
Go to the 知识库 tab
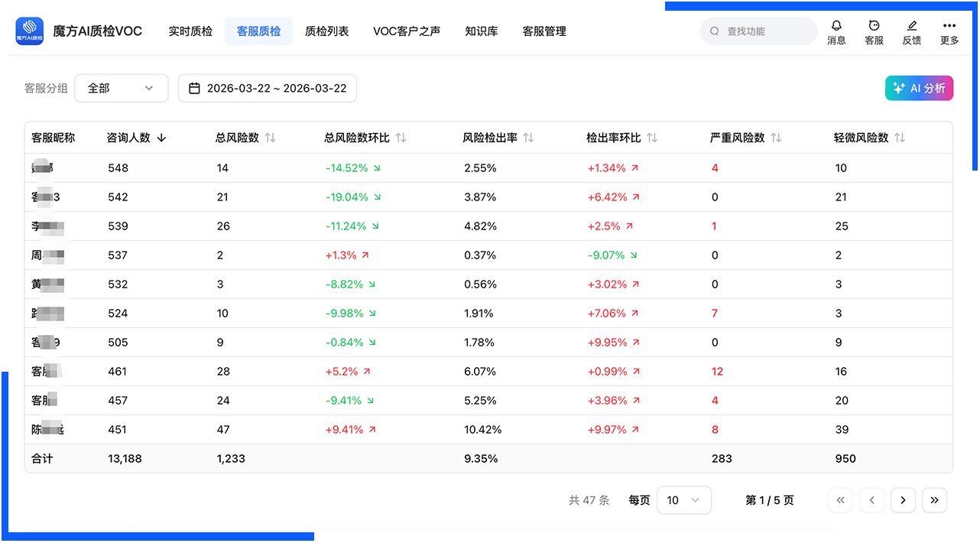click(x=482, y=31)
